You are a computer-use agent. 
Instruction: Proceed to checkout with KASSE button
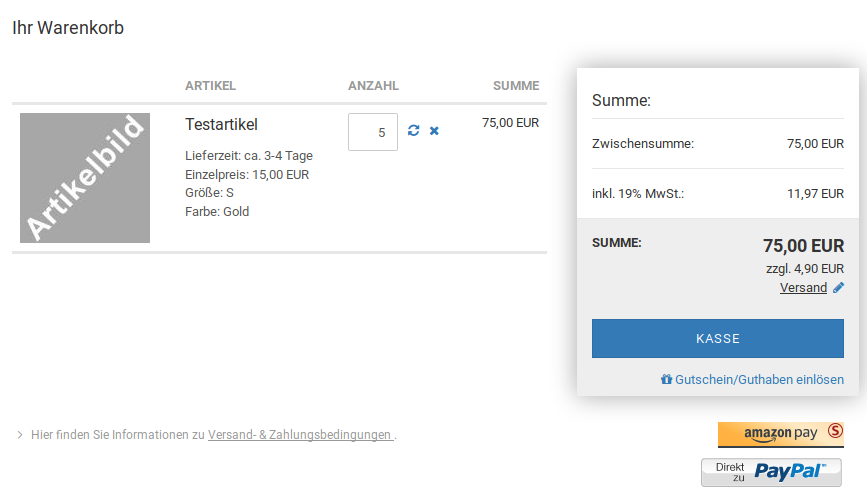click(x=718, y=338)
